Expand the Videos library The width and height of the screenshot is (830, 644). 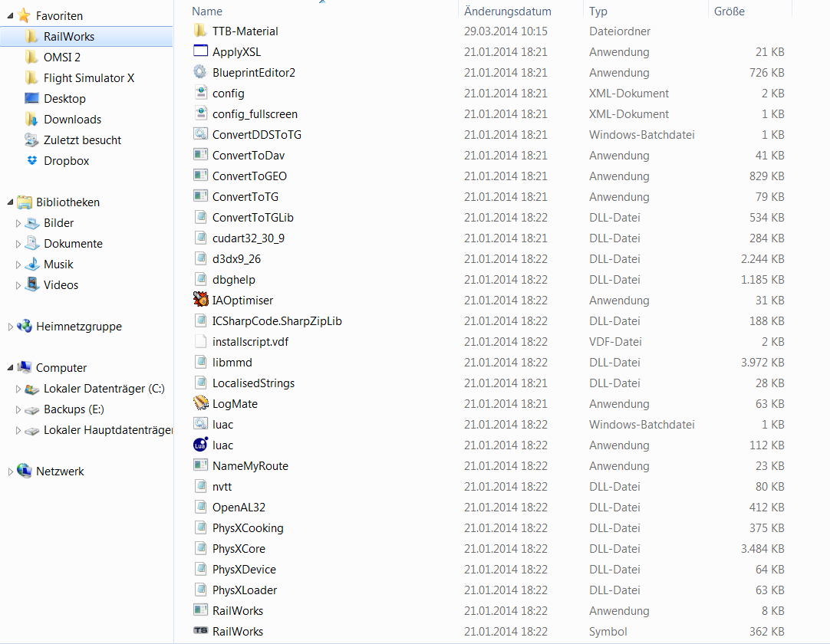click(x=18, y=285)
